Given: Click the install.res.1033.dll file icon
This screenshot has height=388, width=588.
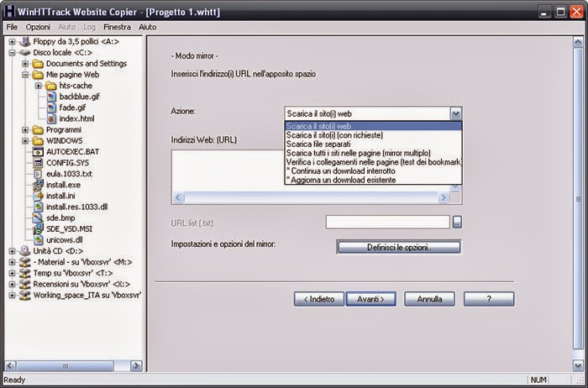Looking at the screenshot, I should (x=38, y=207).
